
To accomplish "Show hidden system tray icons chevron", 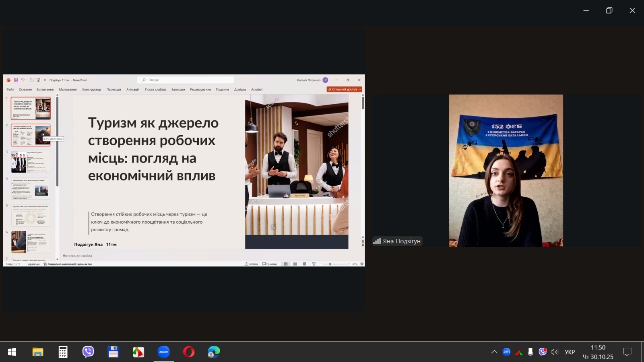I will point(494,352).
